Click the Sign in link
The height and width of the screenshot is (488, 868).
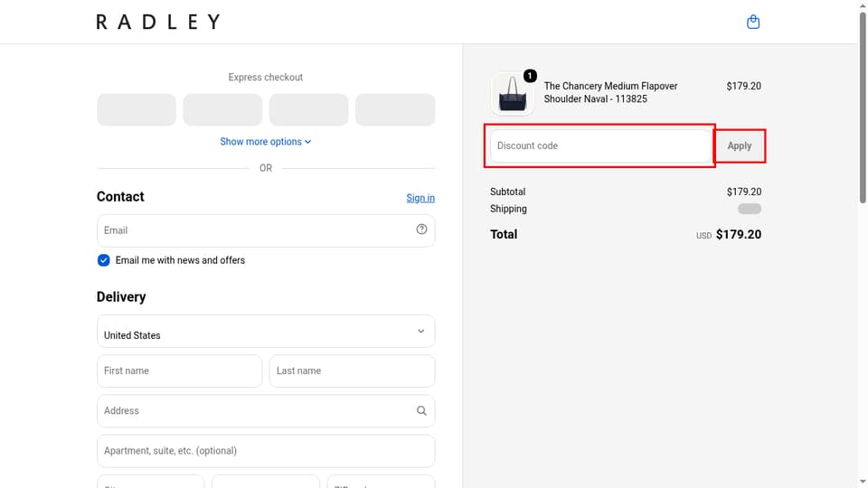(x=420, y=198)
